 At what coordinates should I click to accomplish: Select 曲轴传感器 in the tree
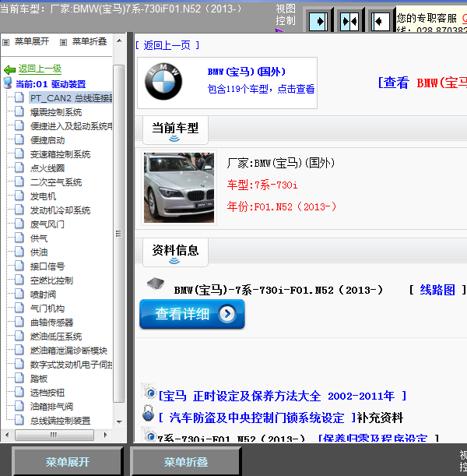click(x=51, y=323)
